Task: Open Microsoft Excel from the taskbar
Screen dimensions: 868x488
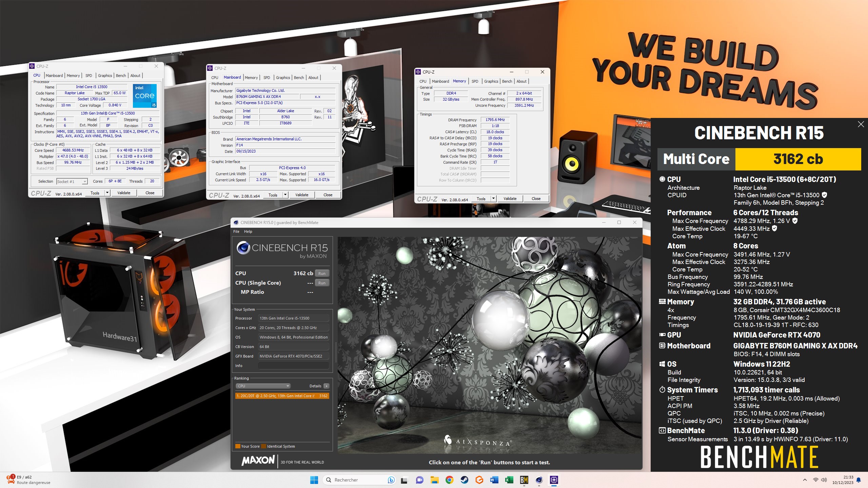Action: pyautogui.click(x=509, y=480)
